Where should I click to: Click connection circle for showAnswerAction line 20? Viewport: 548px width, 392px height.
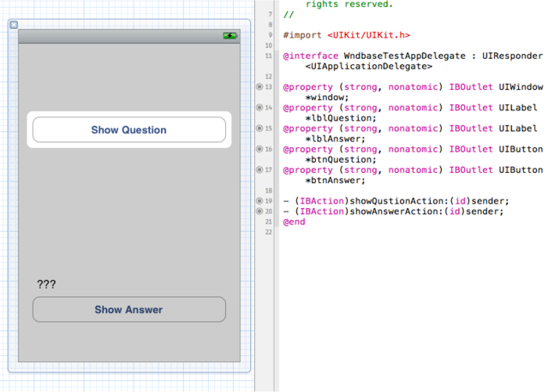259,211
